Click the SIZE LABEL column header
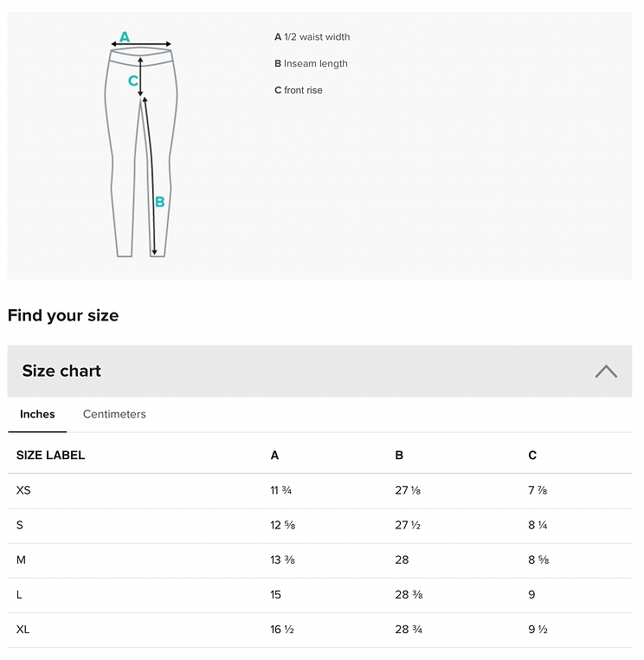 click(50, 455)
